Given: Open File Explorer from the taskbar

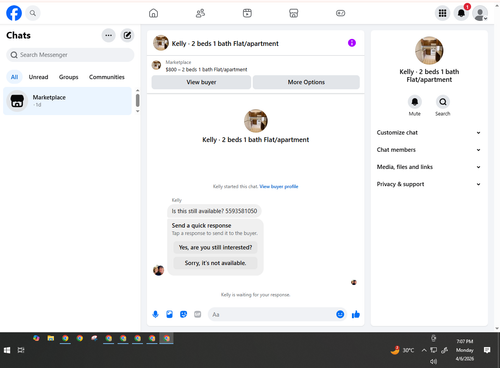Looking at the screenshot, I should (x=51, y=338).
